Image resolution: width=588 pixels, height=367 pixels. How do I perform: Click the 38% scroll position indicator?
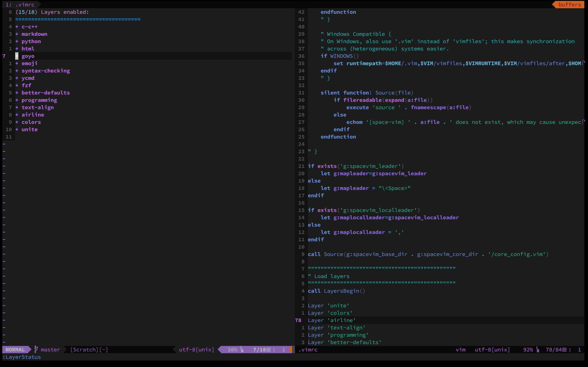(x=232, y=350)
